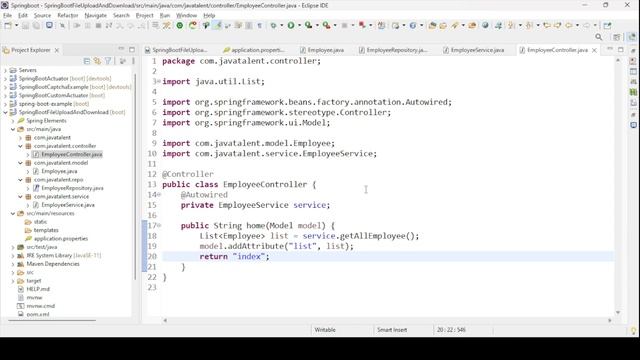Collapse the SpringBootFileUploadAndDownload project
640x360 pixels.
(5, 112)
